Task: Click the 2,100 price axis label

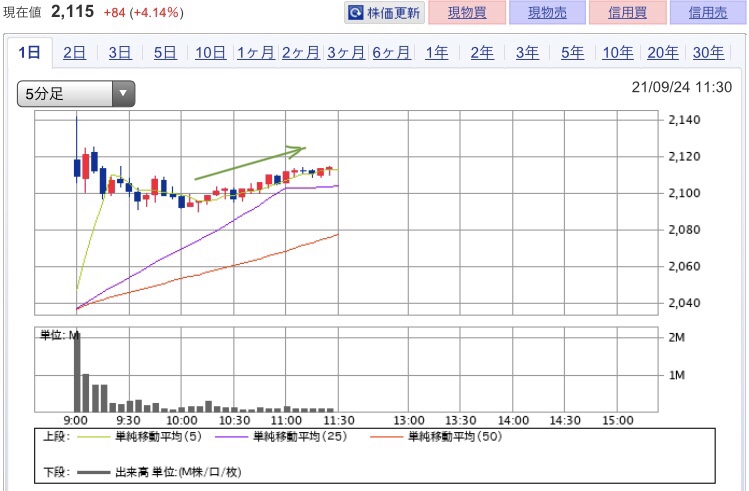Action: (684, 193)
